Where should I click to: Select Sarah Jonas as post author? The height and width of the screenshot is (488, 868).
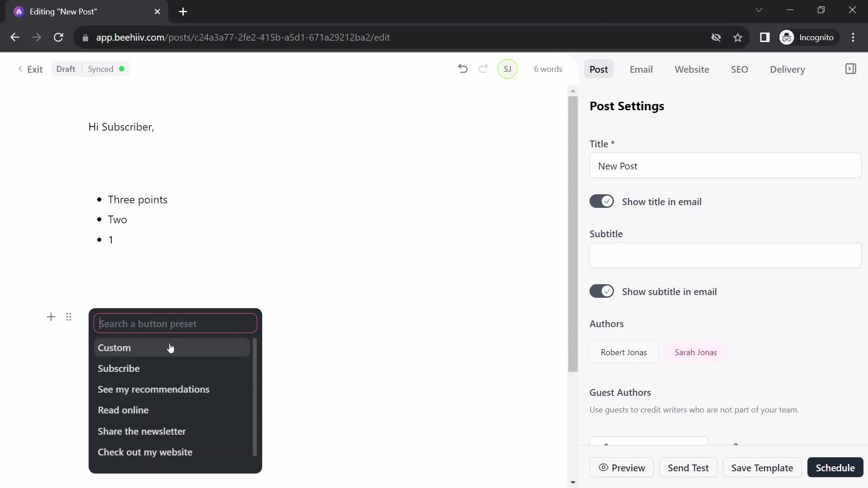(x=696, y=352)
